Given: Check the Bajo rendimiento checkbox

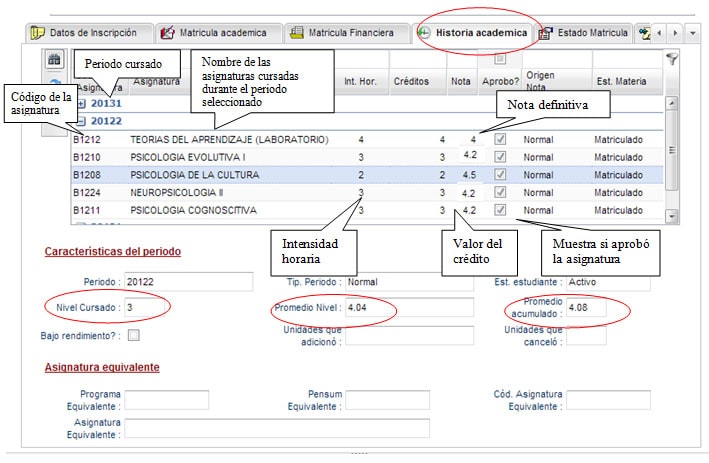Looking at the screenshot, I should (133, 335).
